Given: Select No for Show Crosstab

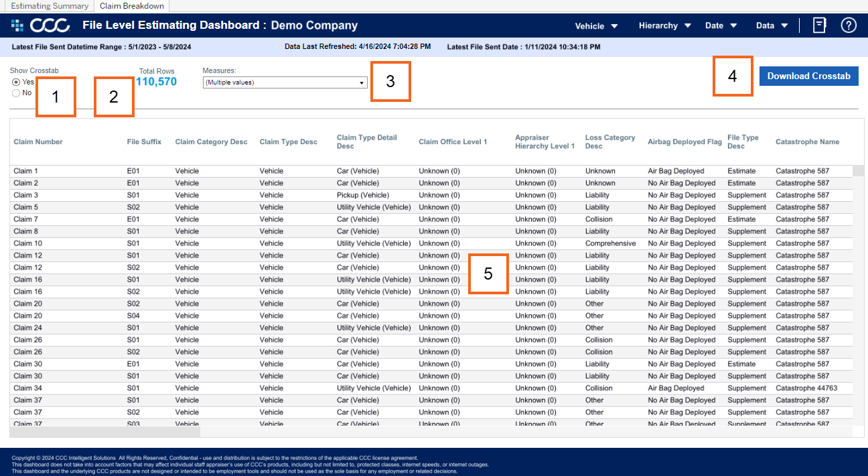Looking at the screenshot, I should click(16, 93).
